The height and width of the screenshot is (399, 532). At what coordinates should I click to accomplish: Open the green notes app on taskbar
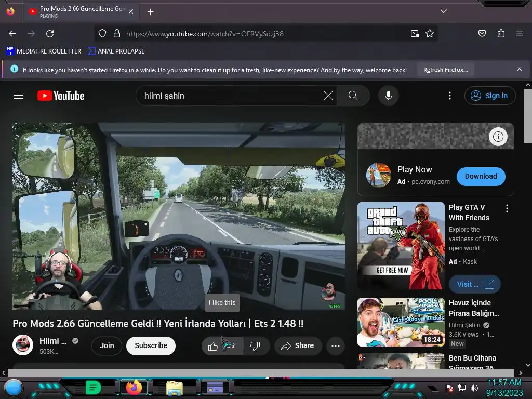coord(94,387)
